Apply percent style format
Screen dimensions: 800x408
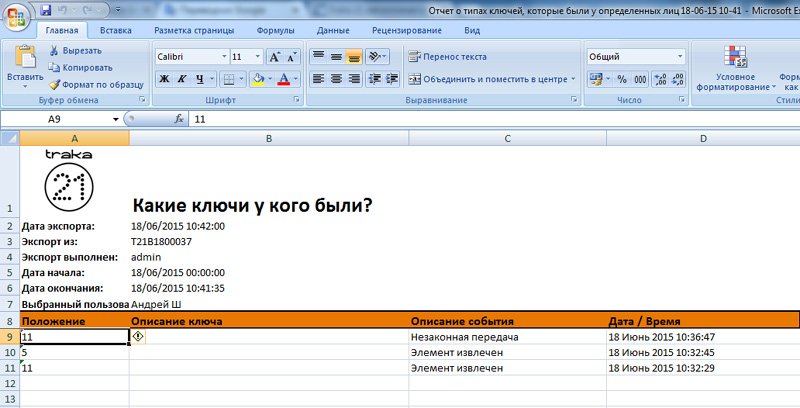pos(622,79)
